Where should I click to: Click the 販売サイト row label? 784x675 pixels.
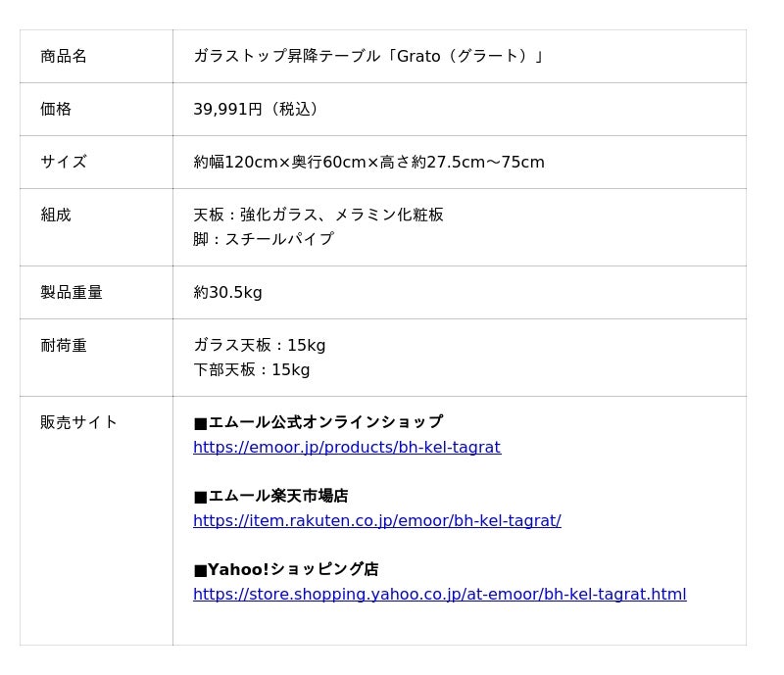pyautogui.click(x=79, y=423)
